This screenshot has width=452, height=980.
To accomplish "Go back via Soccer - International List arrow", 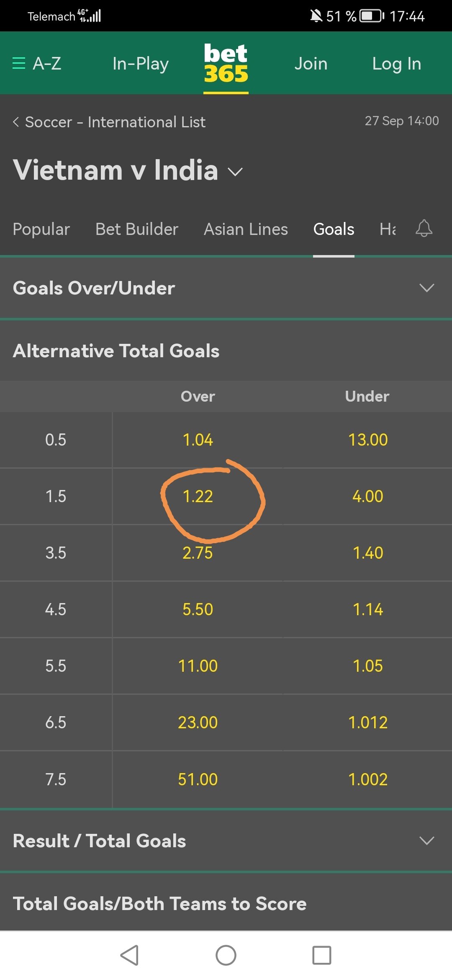I will [16, 122].
